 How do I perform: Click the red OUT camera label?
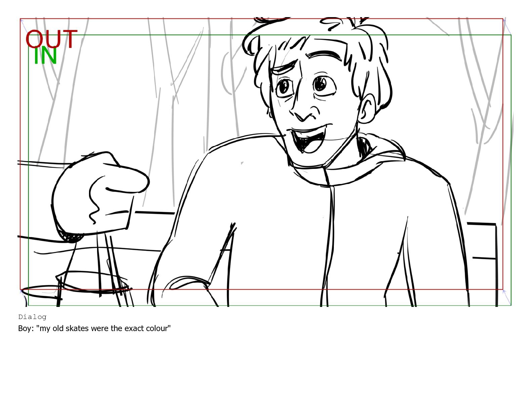51,39
